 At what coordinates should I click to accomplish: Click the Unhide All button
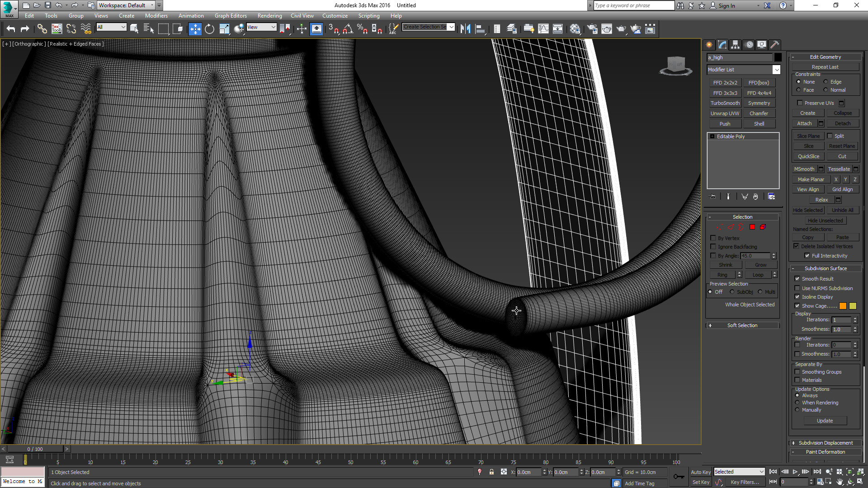point(843,210)
